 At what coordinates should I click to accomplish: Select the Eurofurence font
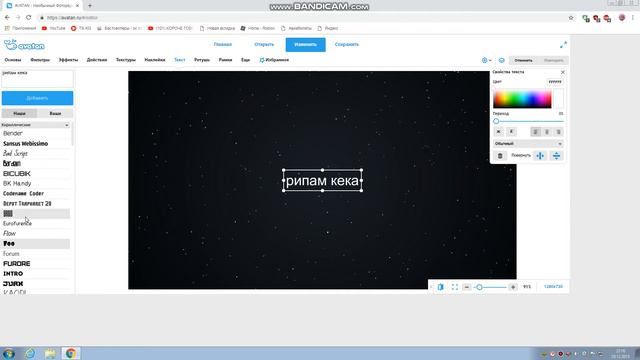(x=36, y=224)
